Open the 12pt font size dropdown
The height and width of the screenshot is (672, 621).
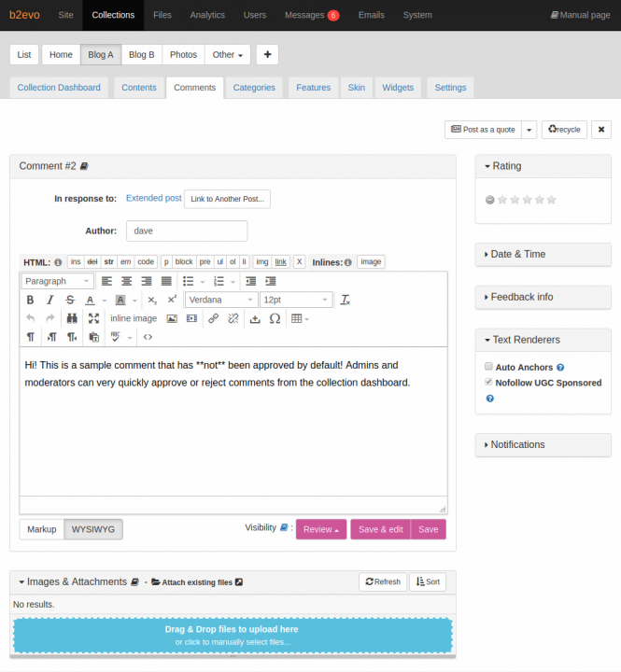(296, 300)
